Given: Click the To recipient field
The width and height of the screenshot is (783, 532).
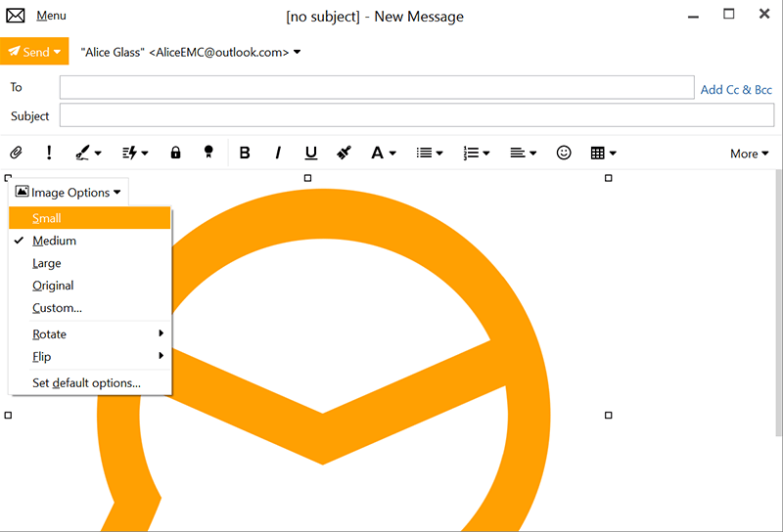Looking at the screenshot, I should click(377, 87).
